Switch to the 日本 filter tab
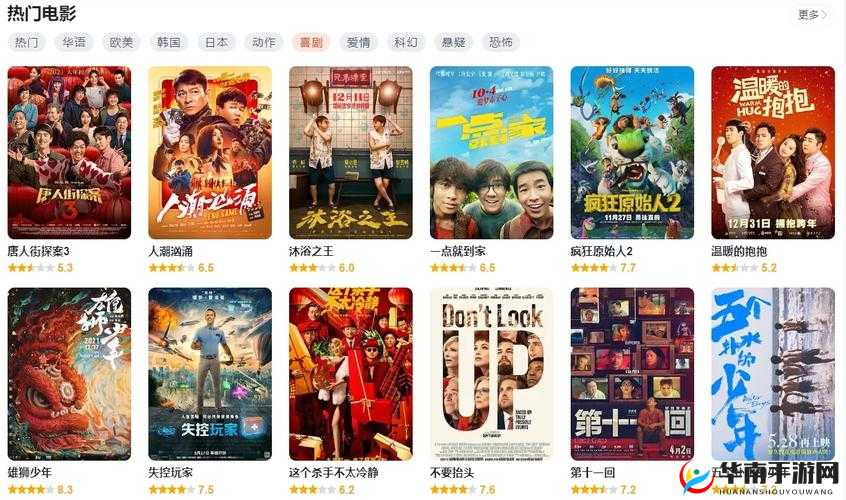846x500 pixels. 216,42
